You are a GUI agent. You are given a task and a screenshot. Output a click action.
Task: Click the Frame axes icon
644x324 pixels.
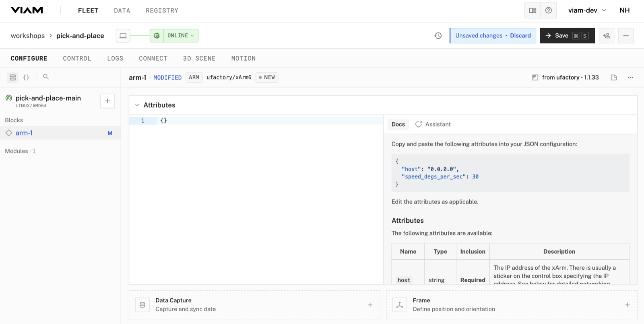click(x=400, y=305)
